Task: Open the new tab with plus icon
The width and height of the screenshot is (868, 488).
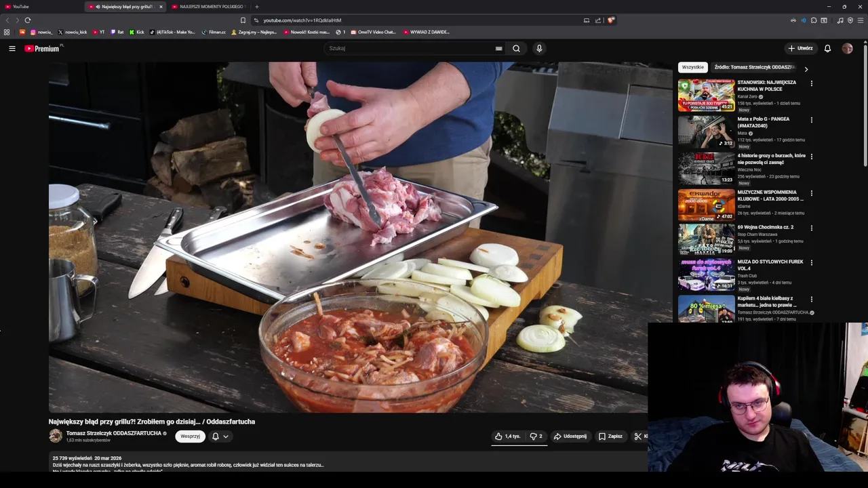Action: pos(256,7)
